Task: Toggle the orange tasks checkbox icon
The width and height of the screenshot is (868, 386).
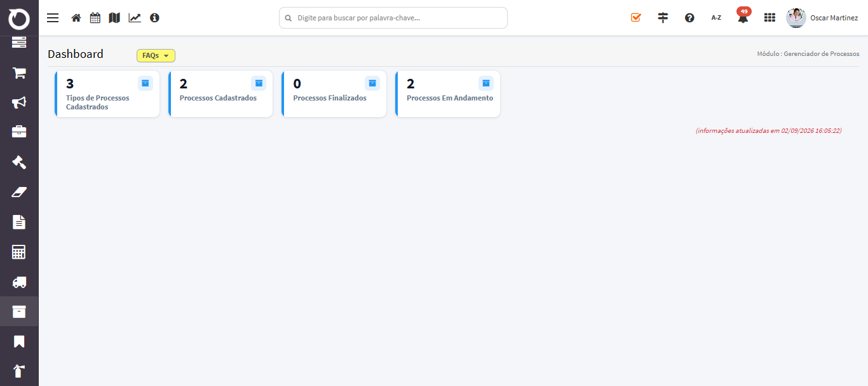Action: [636, 18]
